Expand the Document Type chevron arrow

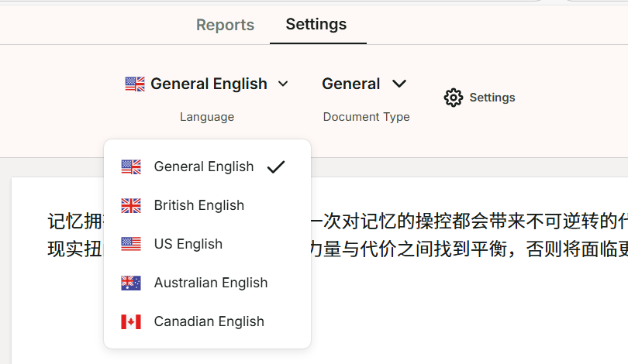pyautogui.click(x=399, y=84)
